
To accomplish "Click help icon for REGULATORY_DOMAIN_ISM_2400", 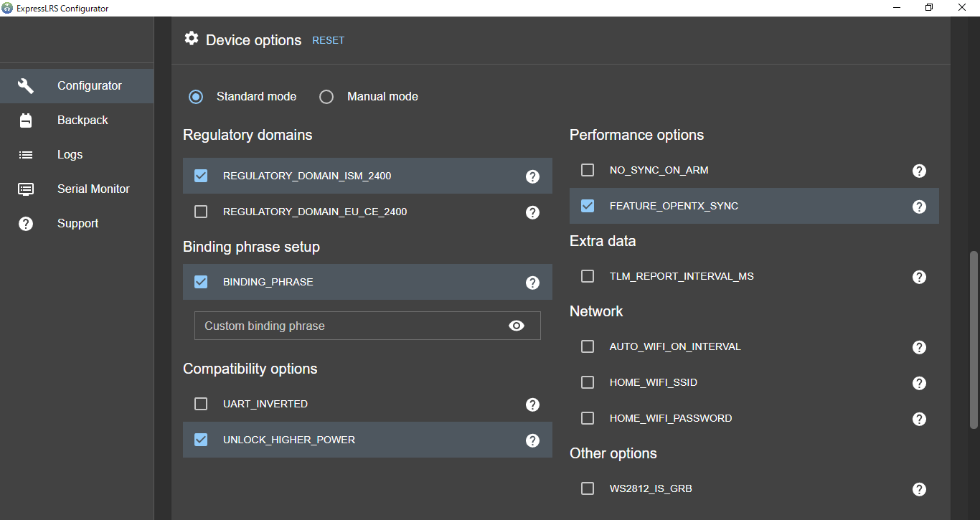I will (x=532, y=176).
